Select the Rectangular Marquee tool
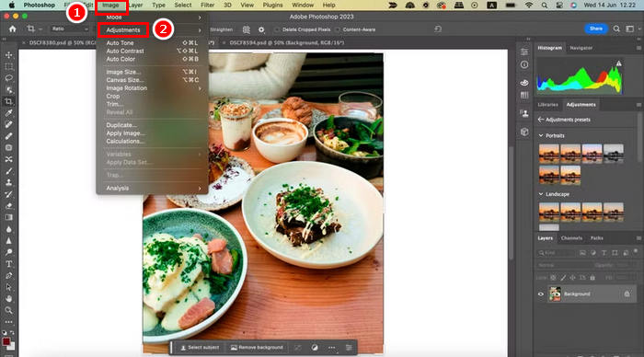The image size is (644, 357). (x=8, y=66)
